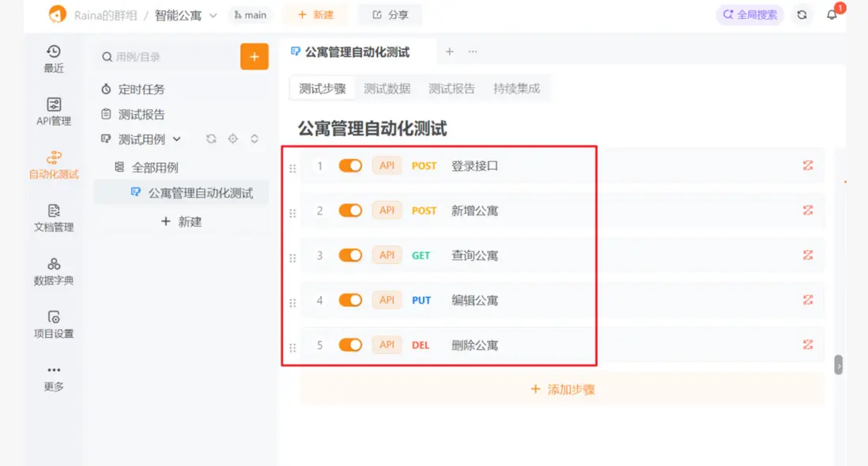Click the 新建 button in top bar
The height and width of the screenshot is (466, 868).
click(315, 15)
